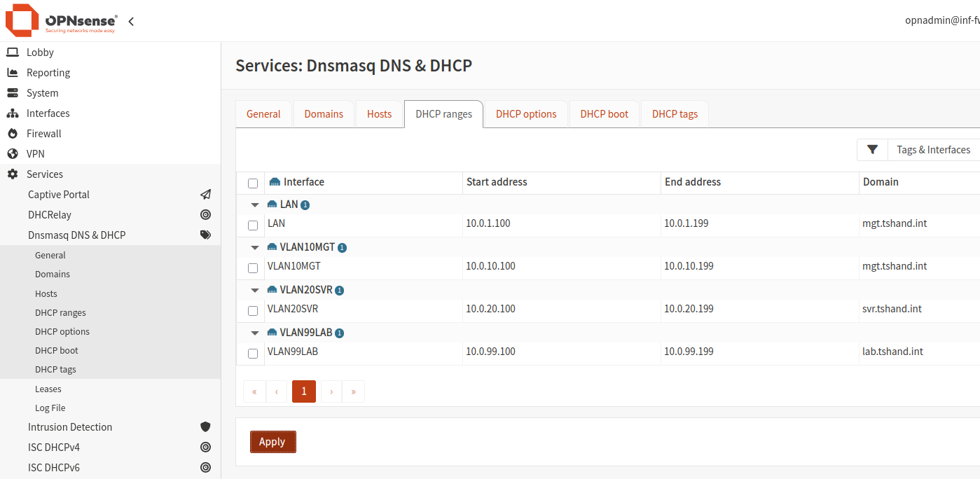Viewport: 980px width, 479px height.
Task: Select the VPN globe icon
Action: coord(12,153)
